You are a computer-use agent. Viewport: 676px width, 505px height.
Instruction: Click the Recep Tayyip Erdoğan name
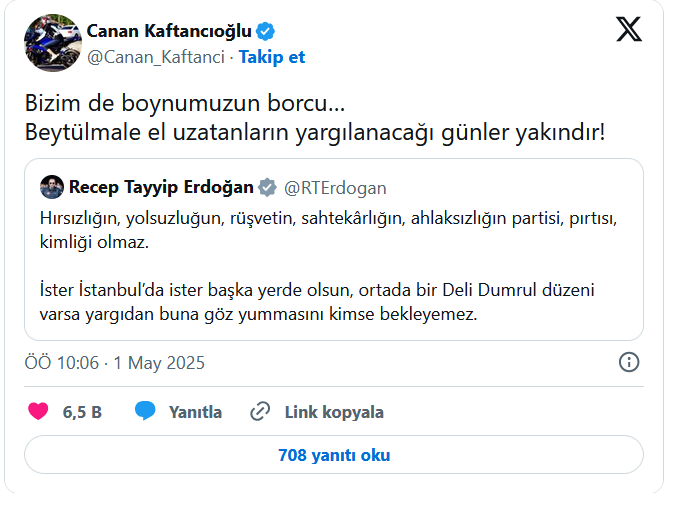pos(161,187)
